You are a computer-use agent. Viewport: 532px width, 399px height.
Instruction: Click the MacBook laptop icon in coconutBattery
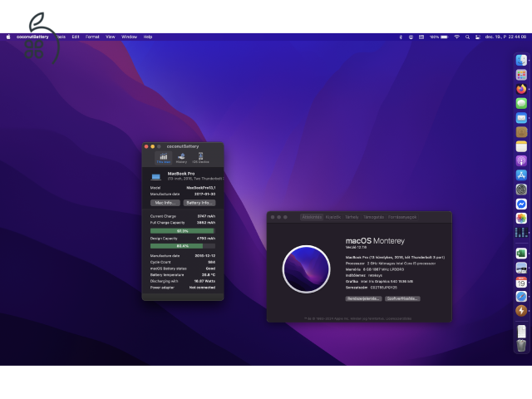[155, 176]
